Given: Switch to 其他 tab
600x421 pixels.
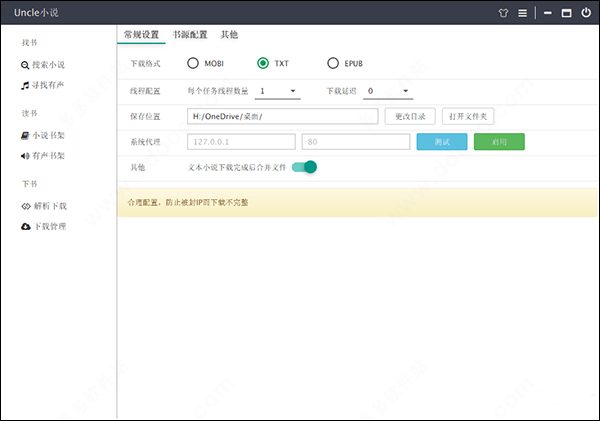Looking at the screenshot, I should (229, 34).
